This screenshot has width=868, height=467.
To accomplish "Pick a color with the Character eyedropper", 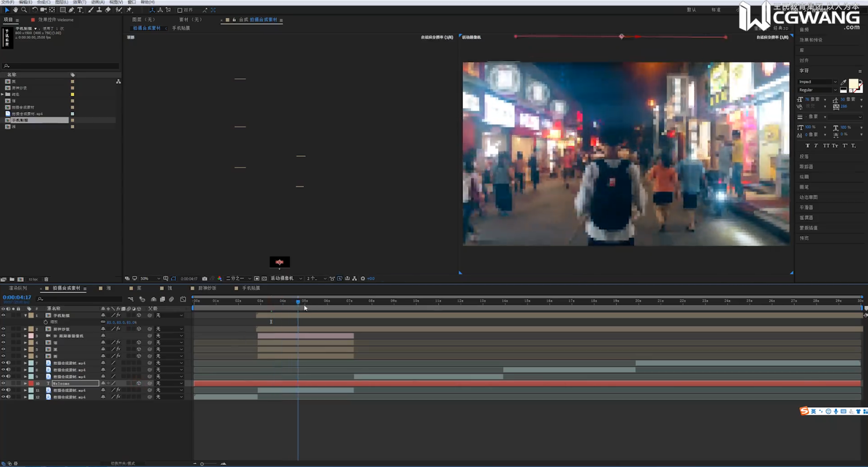I will [x=844, y=82].
